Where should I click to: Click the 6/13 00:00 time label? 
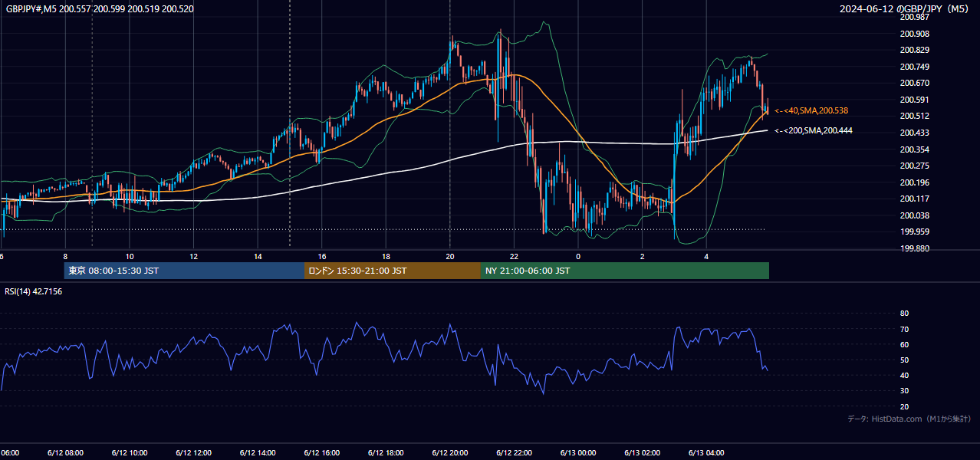coord(578,453)
